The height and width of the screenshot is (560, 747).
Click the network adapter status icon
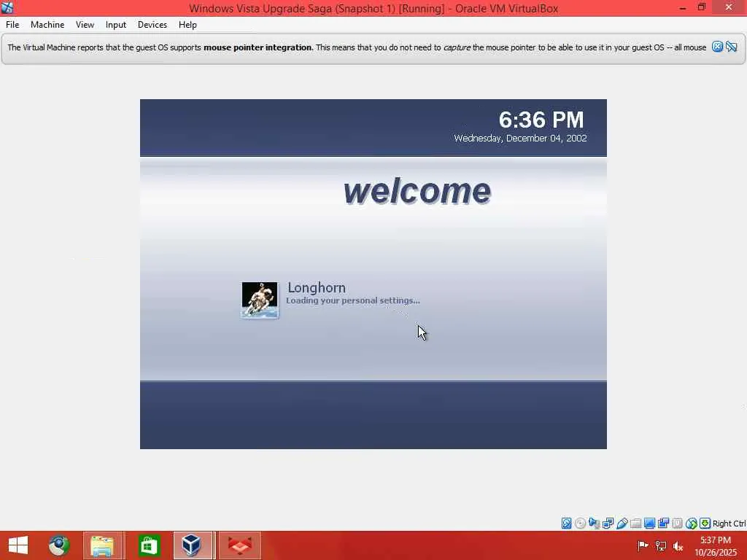[608, 524]
